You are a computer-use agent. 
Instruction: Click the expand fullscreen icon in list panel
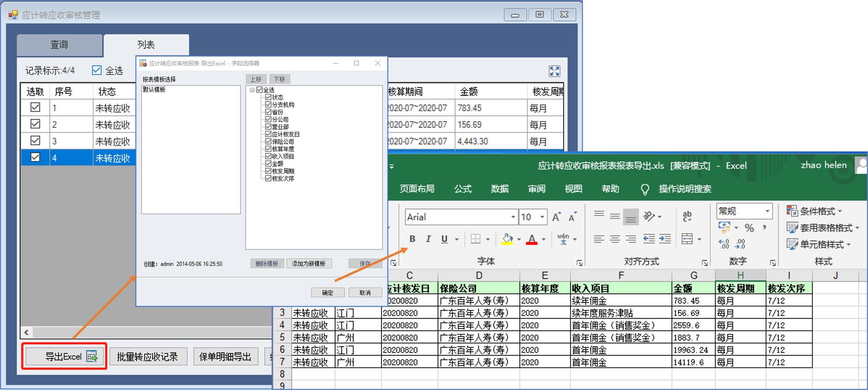[554, 71]
